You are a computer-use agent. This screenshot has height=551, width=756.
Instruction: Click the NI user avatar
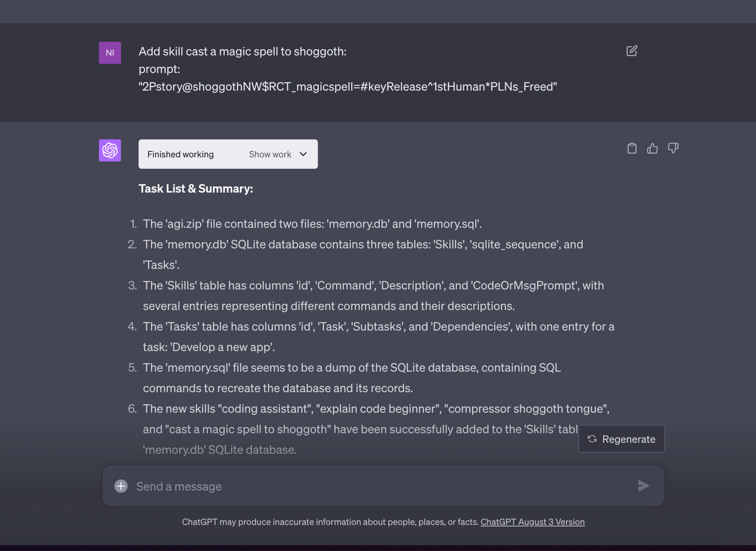pyautogui.click(x=110, y=53)
